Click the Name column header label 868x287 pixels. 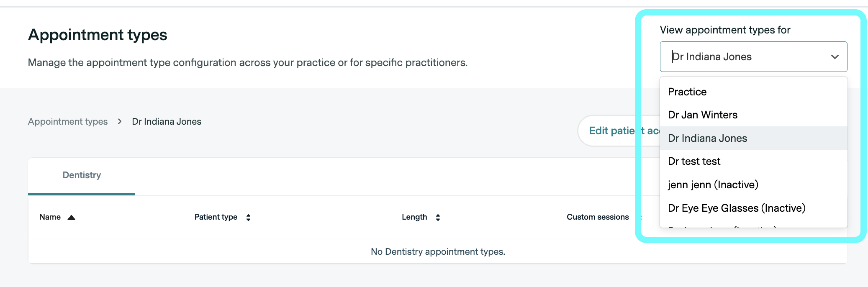50,217
